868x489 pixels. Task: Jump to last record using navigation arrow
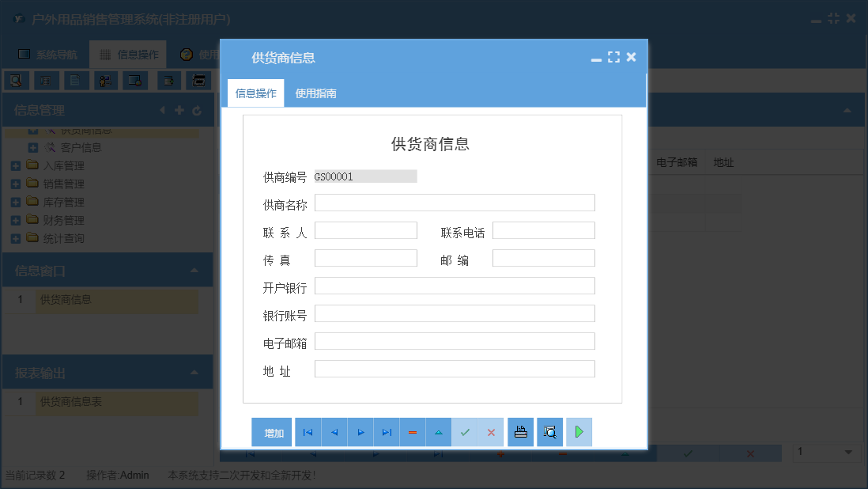(385, 432)
